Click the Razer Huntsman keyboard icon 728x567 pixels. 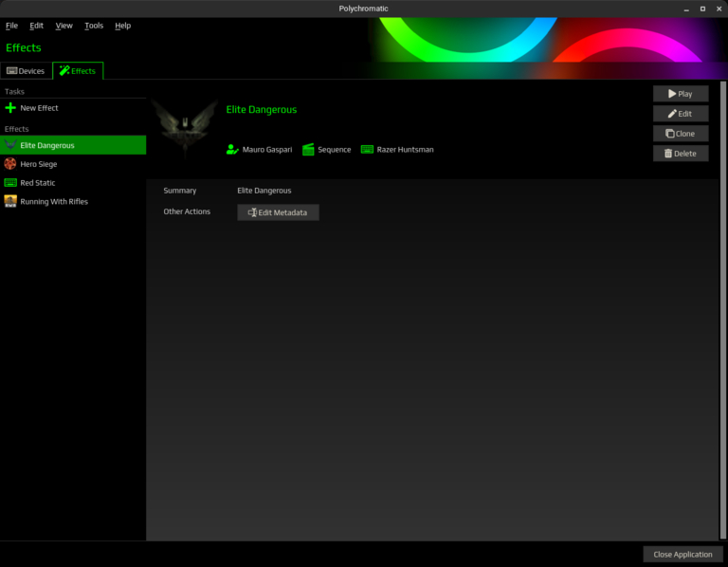point(367,150)
